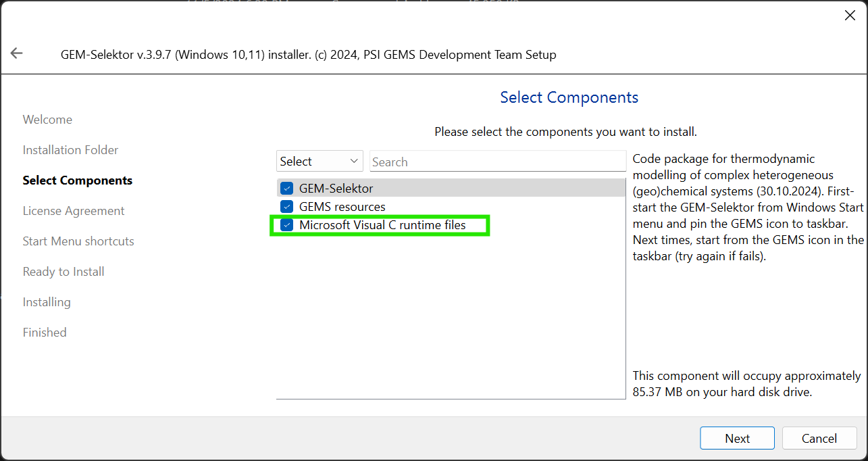Screen dimensions: 868x461
Task: Uncheck the GEM-Selektor component checkbox
Action: point(286,189)
